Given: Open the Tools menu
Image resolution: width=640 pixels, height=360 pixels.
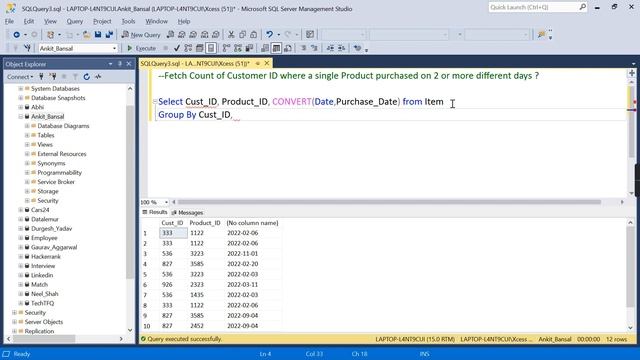Looking at the screenshot, I should 128,21.
